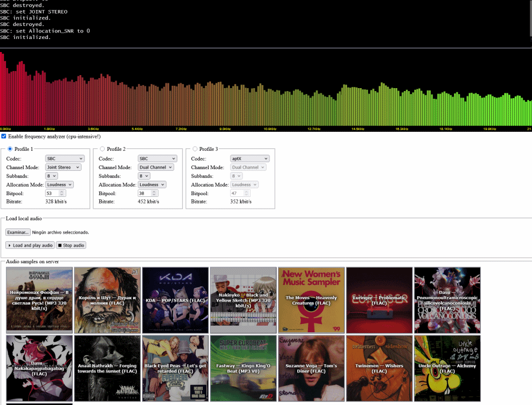Image resolution: width=532 pixels, height=405 pixels.
Task: Open Profile 1 Channel Mode dropdown
Action: [x=63, y=167]
